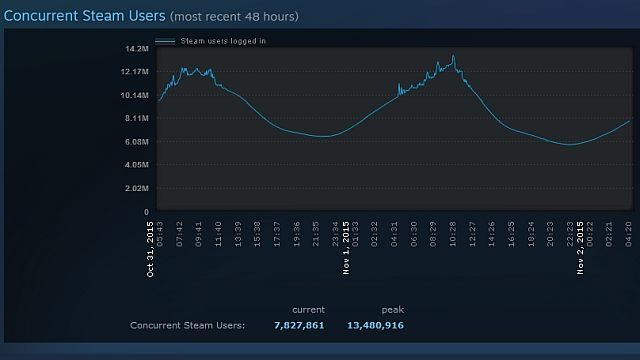Click the 07:42 time label
The width and height of the screenshot is (640, 360).
[180, 234]
